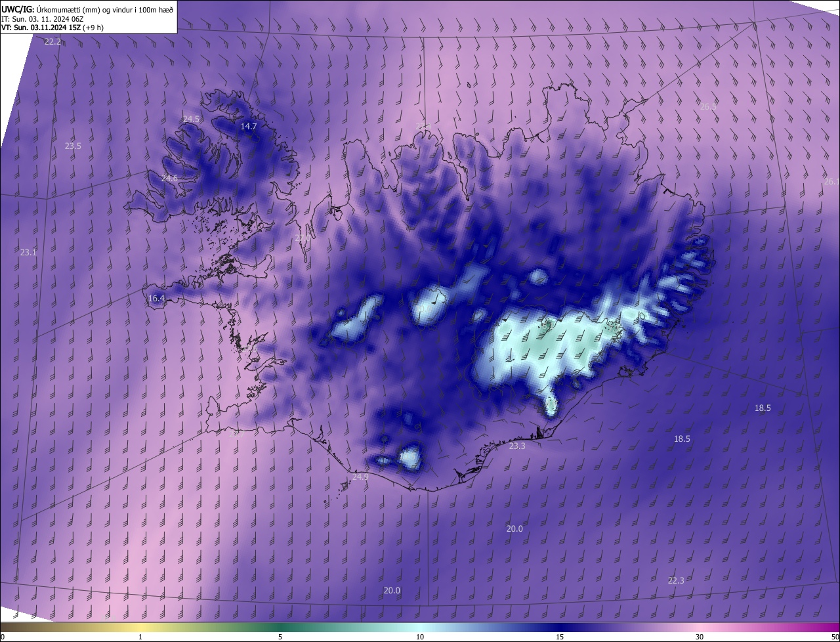The width and height of the screenshot is (840, 642).
Task: Click the 26.5 value label
Action: point(708,106)
